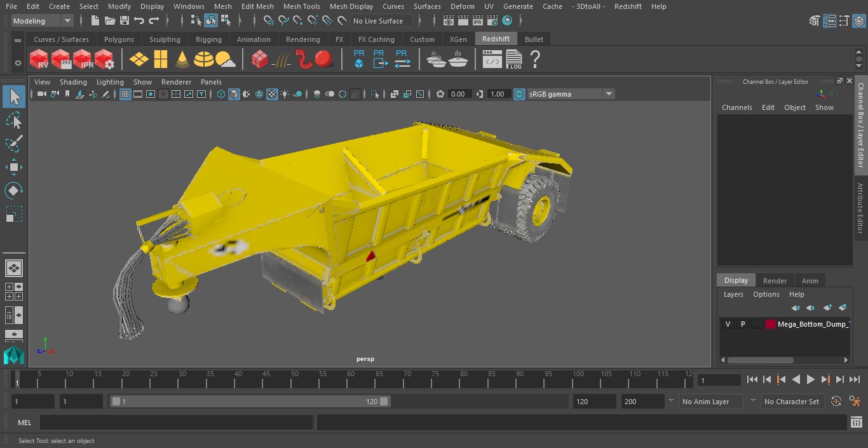The width and height of the screenshot is (868, 448).
Task: Activate the Scale tool in toolbox
Action: 14,214
